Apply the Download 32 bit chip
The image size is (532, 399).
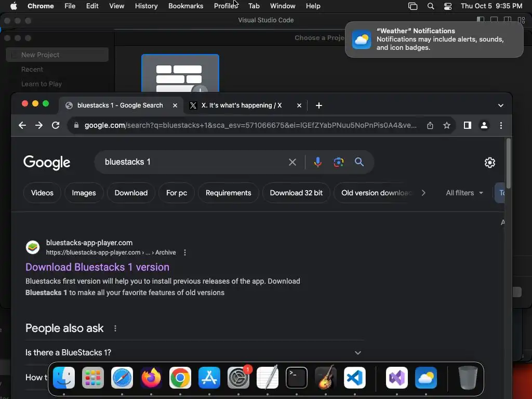(x=296, y=193)
